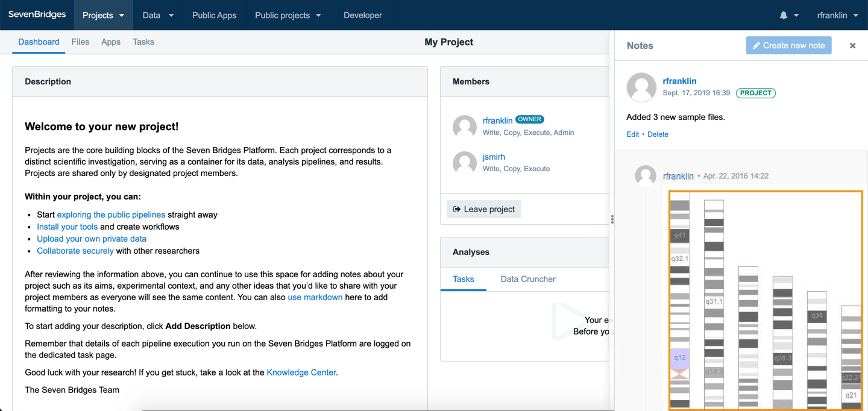Open the Knowledge Center link
Screen dimensions: 868x411
tap(301, 372)
